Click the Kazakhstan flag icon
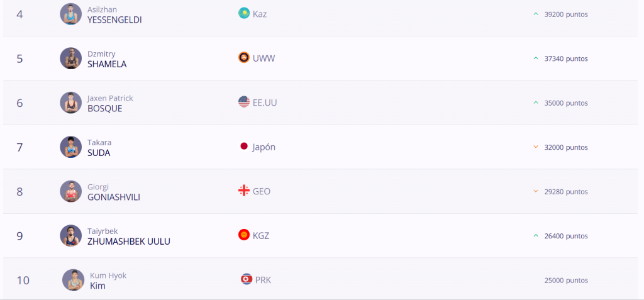This screenshot has height=300, width=644. coord(244,13)
